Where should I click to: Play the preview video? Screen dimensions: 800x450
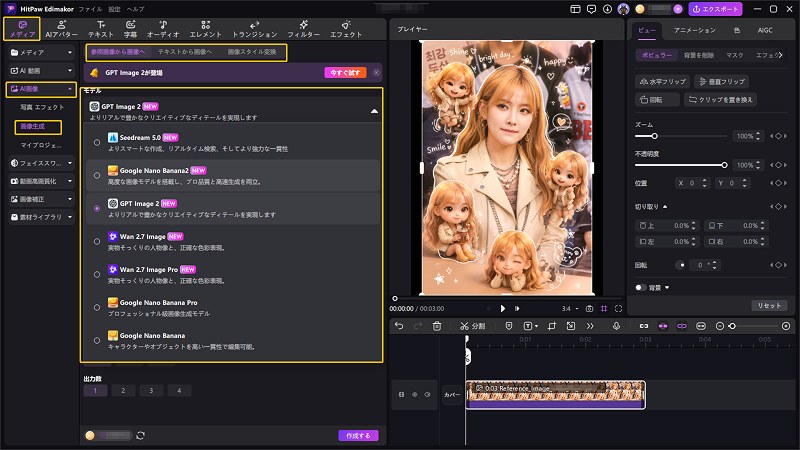click(503, 309)
